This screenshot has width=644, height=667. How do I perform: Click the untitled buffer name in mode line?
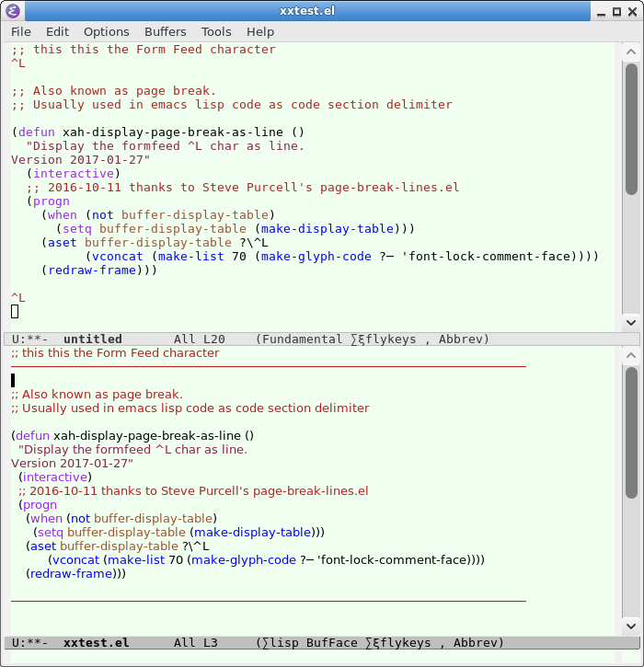(93, 339)
